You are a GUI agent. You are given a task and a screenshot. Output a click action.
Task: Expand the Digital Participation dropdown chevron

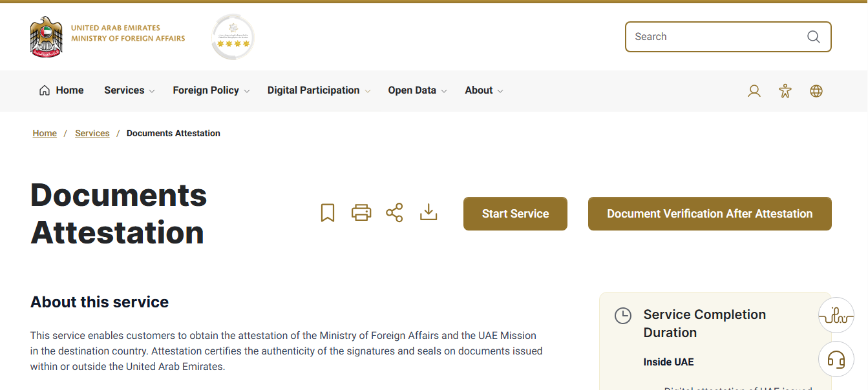point(368,91)
